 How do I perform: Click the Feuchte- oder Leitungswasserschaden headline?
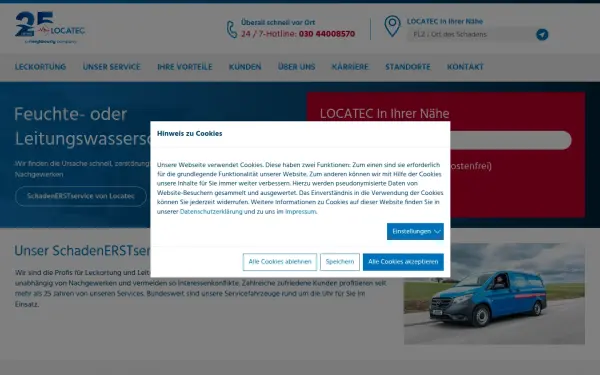click(82, 127)
